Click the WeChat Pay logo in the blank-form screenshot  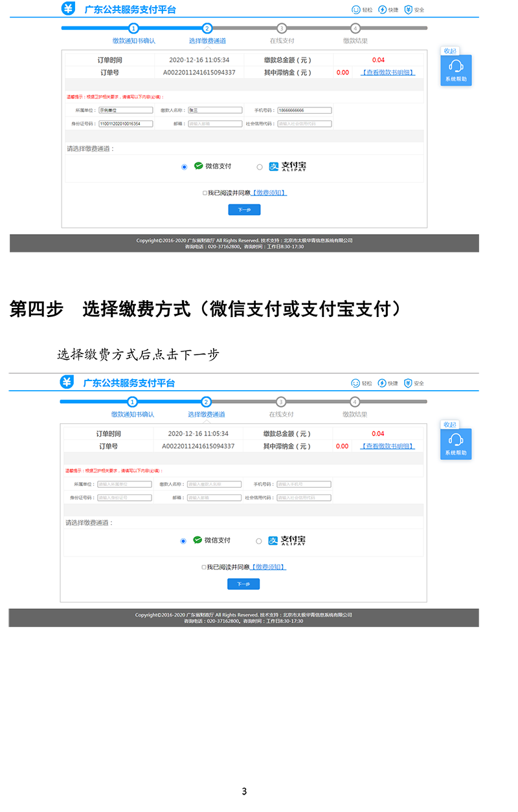pos(197,540)
